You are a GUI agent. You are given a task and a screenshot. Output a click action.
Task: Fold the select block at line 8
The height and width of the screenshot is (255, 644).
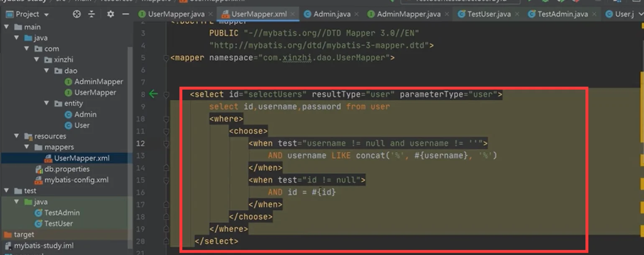tap(166, 94)
